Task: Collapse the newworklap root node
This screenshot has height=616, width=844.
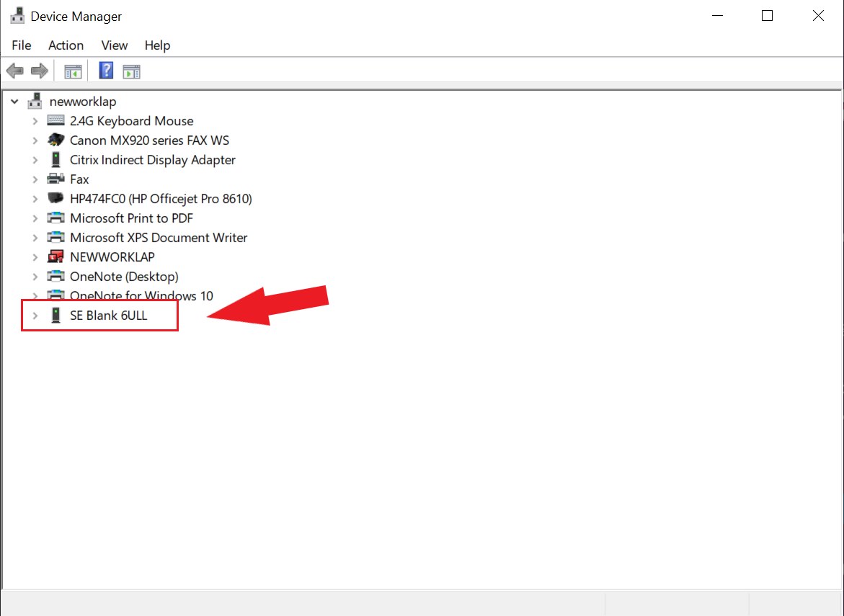Action: tap(14, 102)
